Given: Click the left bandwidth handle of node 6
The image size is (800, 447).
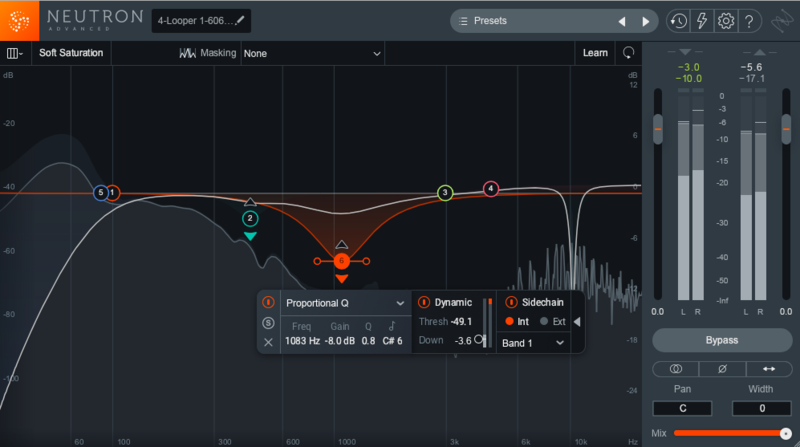Looking at the screenshot, I should coord(317,261).
